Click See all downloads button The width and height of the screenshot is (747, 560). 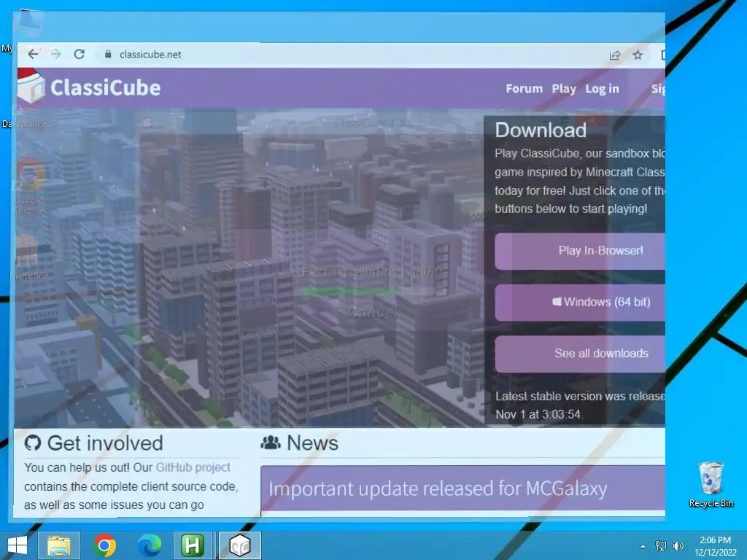point(580,354)
